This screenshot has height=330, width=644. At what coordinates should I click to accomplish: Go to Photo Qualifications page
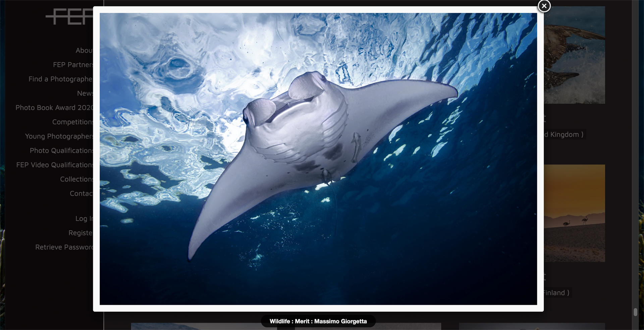pos(61,151)
